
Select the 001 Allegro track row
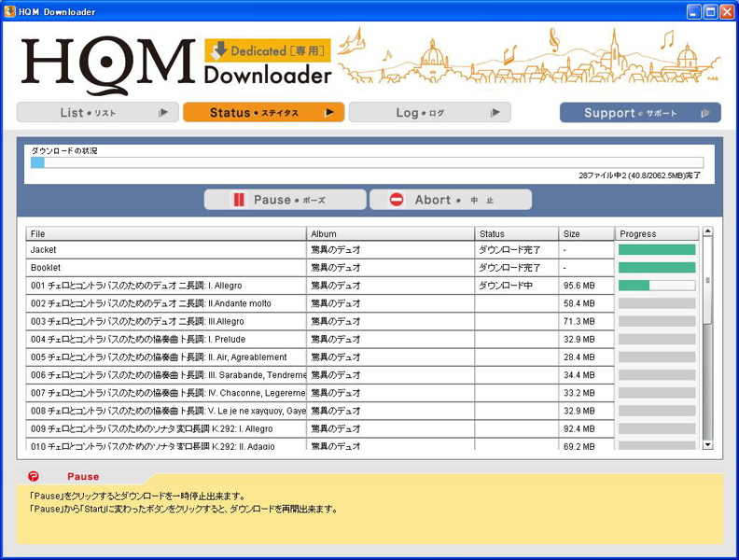(166, 286)
